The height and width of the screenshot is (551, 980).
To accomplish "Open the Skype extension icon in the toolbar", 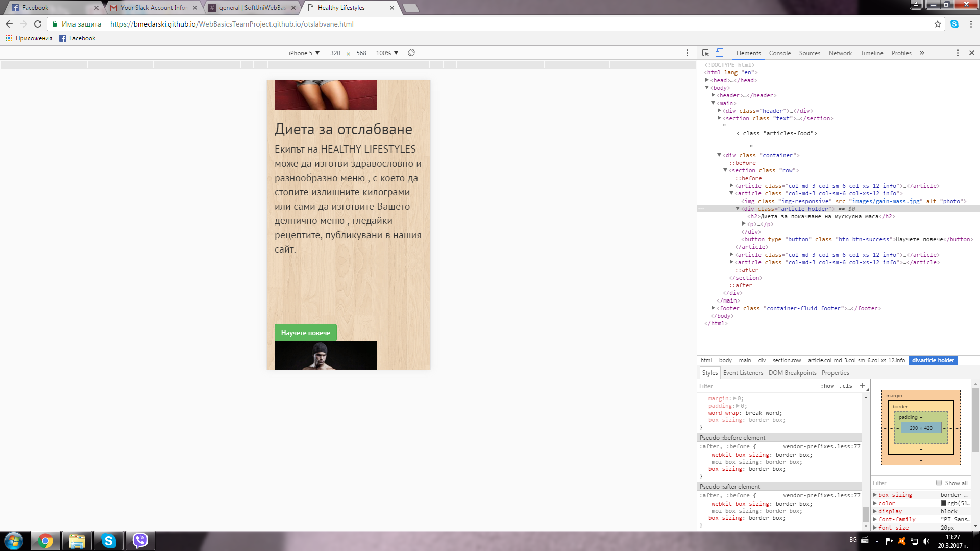I will (x=954, y=24).
